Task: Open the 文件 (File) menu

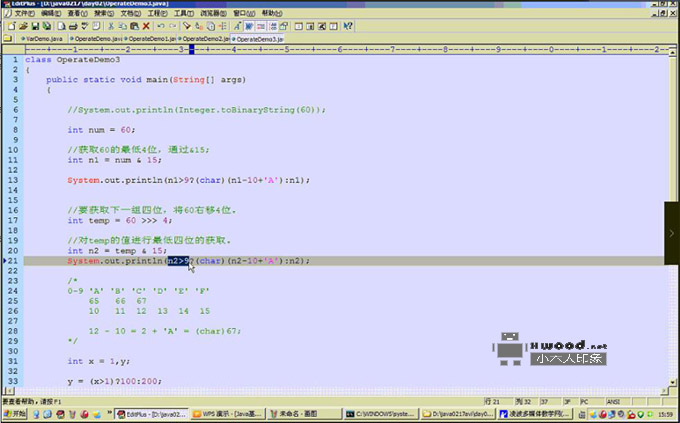Action: [x=24, y=13]
